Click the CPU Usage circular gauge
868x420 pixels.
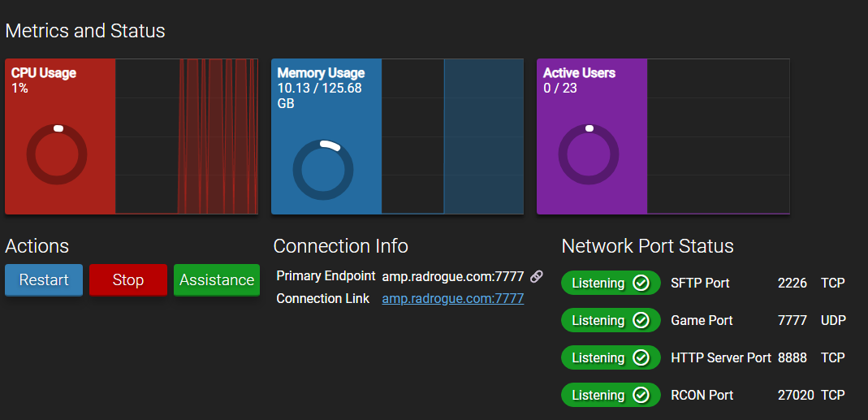point(57,154)
